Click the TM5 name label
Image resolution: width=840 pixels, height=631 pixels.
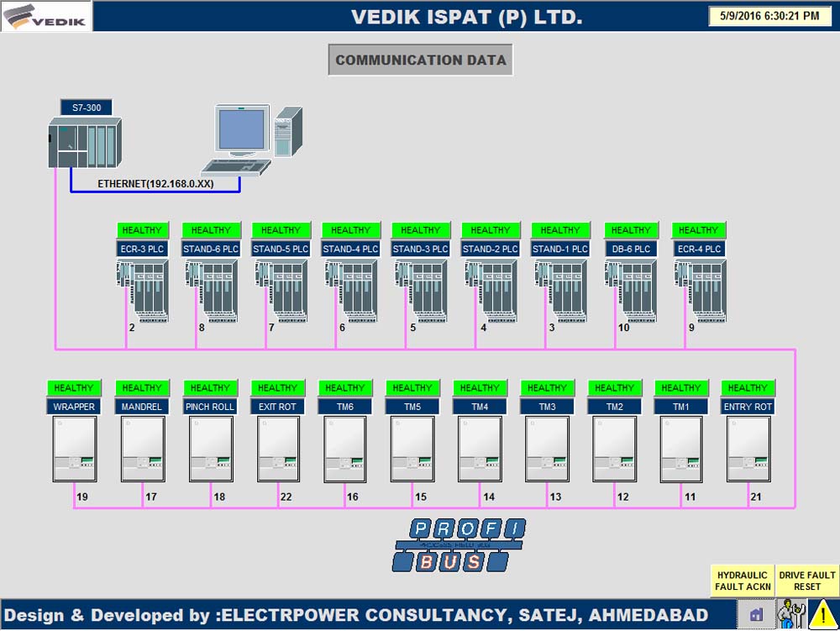point(412,408)
